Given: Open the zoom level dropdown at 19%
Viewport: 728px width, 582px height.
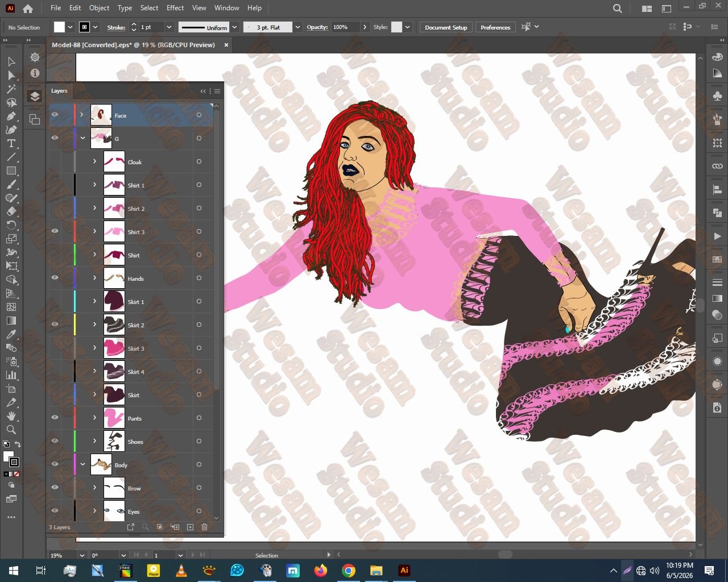Looking at the screenshot, I should click(81, 555).
